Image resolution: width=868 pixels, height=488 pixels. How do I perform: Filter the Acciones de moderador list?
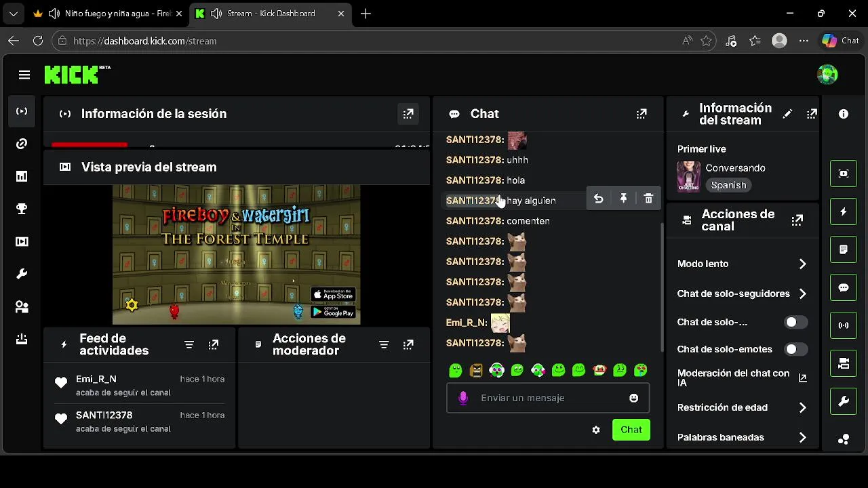click(x=384, y=345)
